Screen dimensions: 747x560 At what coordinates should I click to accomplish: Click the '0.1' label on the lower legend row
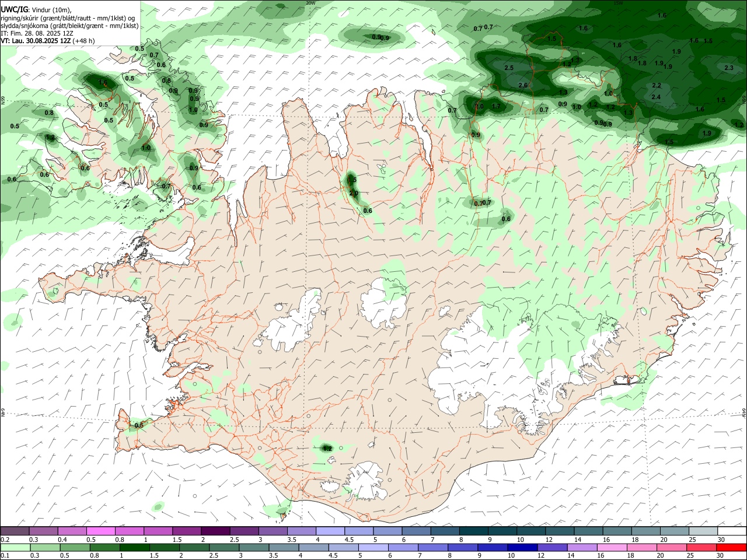(5, 556)
